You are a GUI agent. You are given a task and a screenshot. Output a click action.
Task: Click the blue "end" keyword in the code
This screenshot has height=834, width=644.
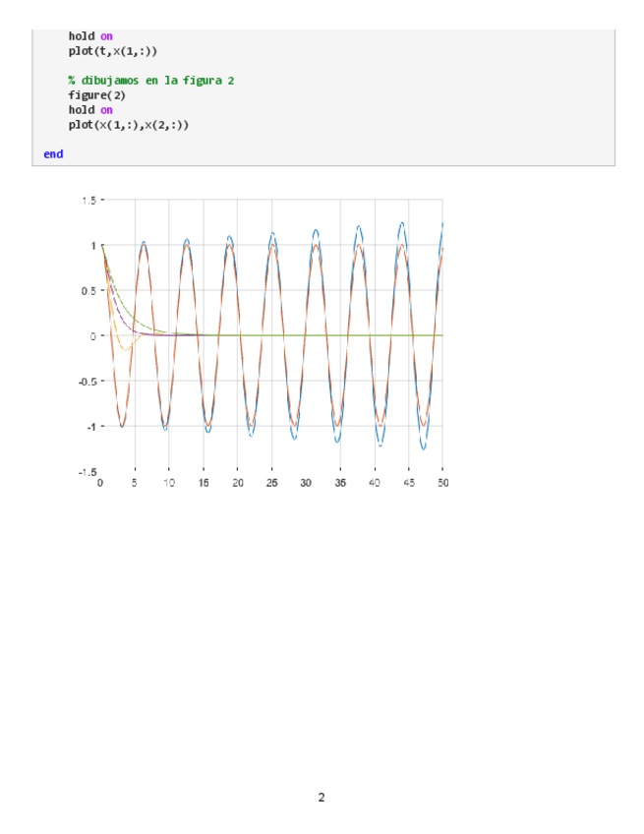(53, 154)
